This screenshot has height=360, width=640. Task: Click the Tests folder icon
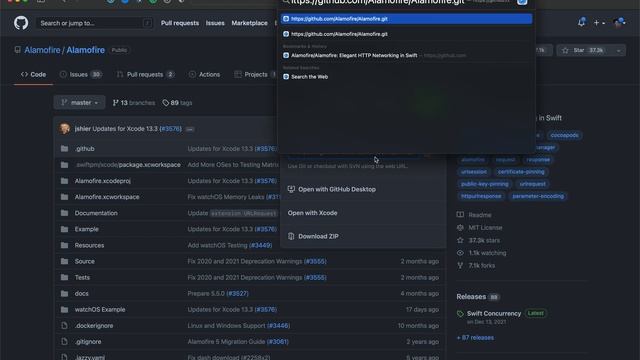pyautogui.click(x=64, y=277)
